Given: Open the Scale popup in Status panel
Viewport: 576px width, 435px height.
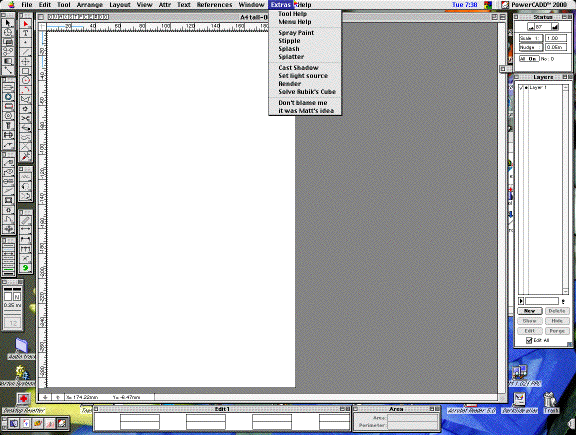Looking at the screenshot, I should [530, 38].
